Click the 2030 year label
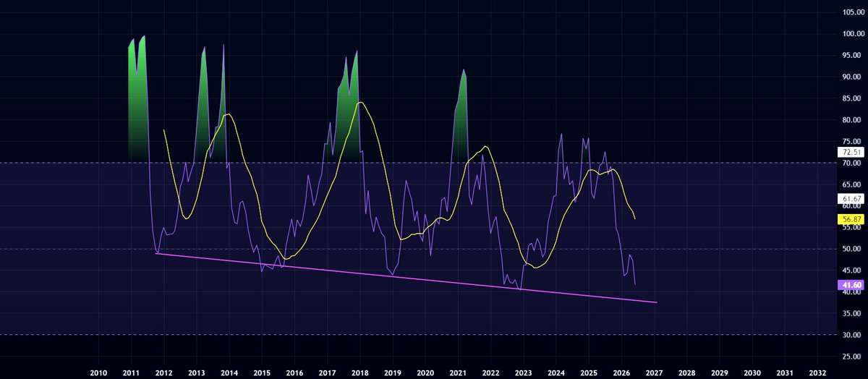The width and height of the screenshot is (868, 379). pos(752,372)
